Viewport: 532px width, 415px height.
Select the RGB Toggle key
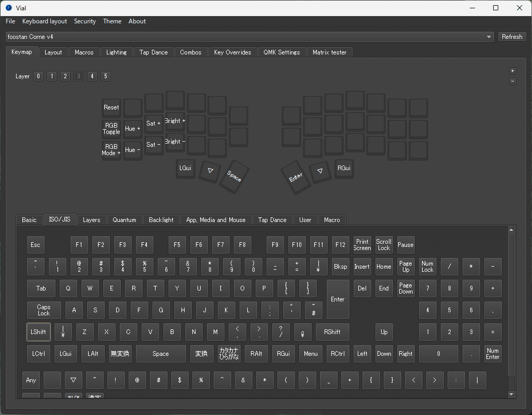tap(111, 129)
